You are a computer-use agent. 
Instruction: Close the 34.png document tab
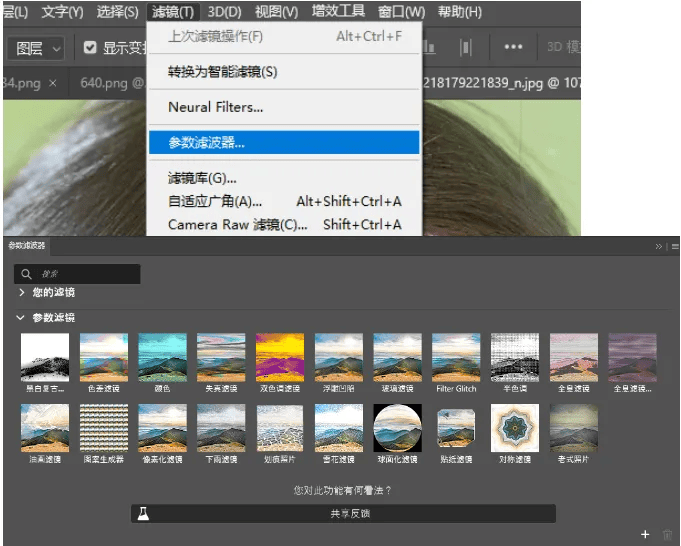click(x=53, y=83)
